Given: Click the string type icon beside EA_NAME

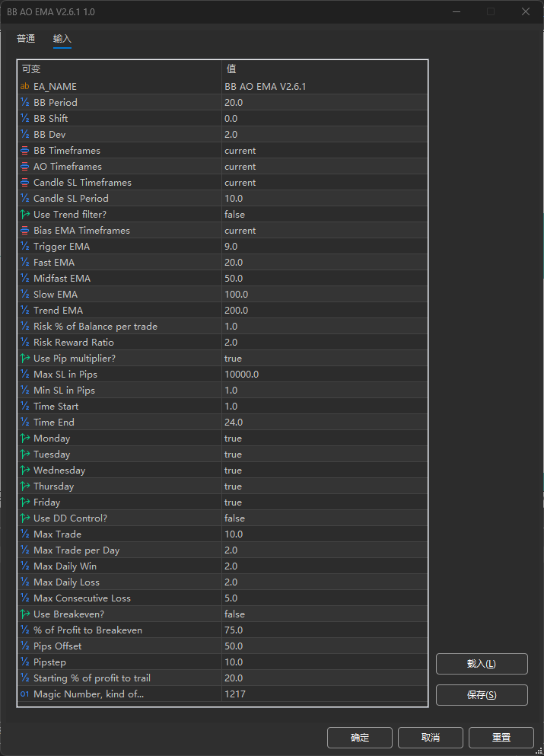Looking at the screenshot, I should [x=25, y=87].
